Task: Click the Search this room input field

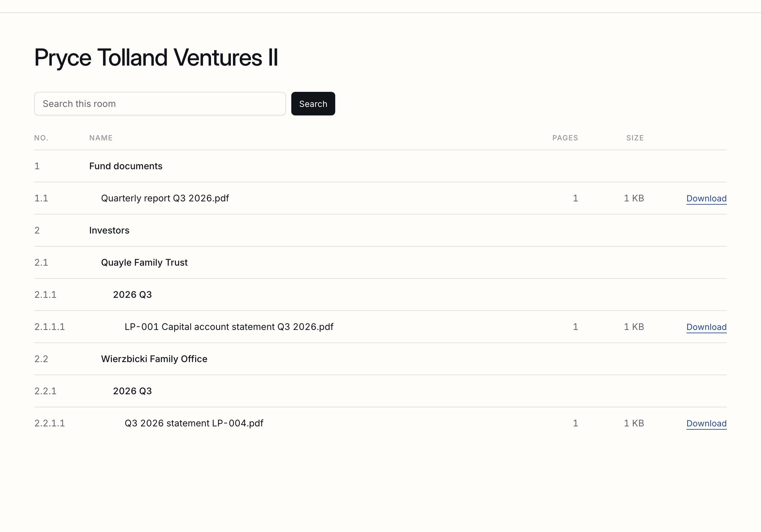Action: (x=160, y=104)
